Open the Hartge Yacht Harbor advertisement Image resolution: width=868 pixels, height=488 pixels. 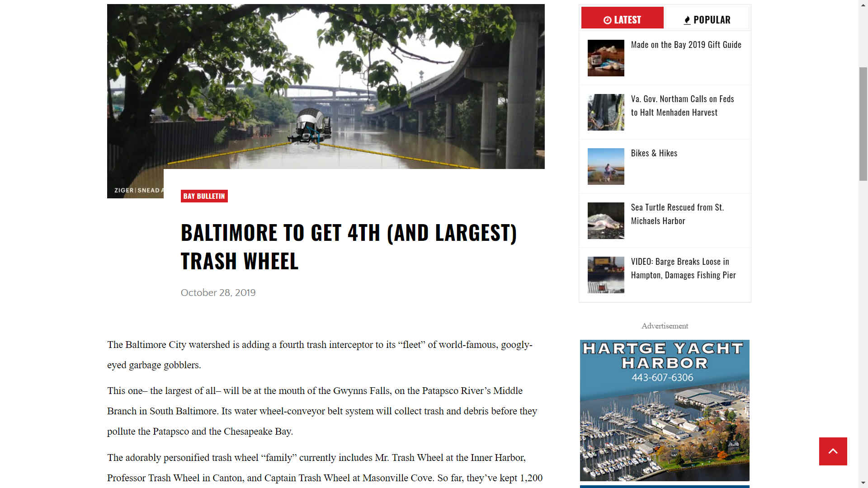(665, 410)
